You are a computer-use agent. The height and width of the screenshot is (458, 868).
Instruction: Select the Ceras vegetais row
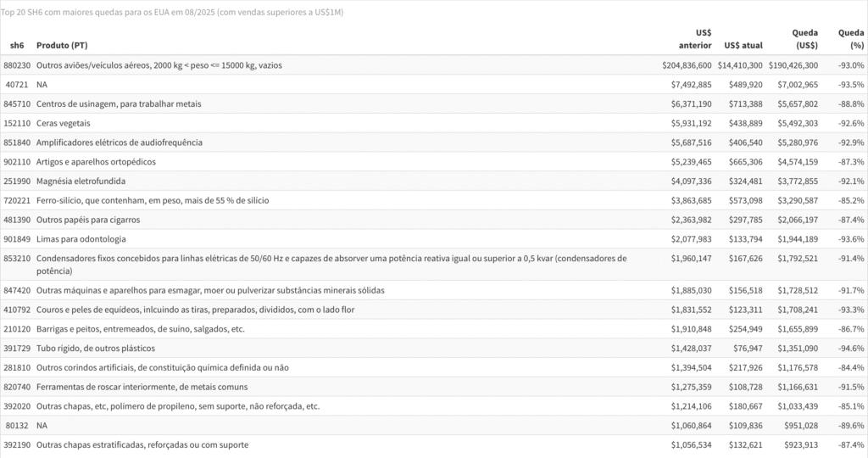coord(434,123)
